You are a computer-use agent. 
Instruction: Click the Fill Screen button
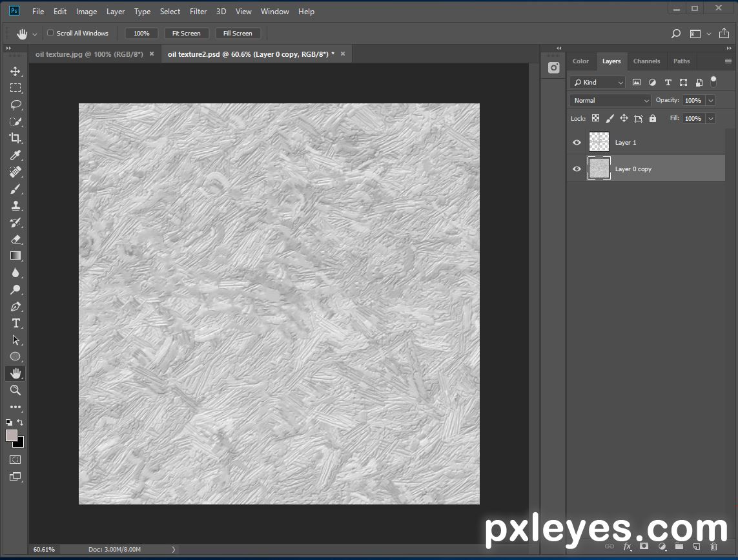pyautogui.click(x=238, y=33)
